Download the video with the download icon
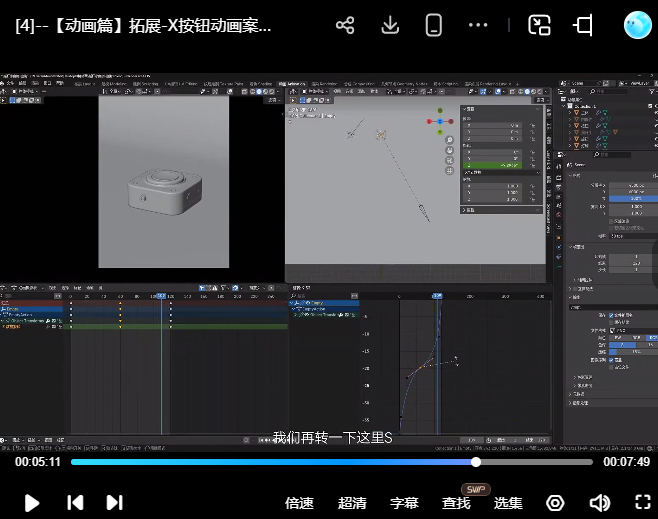658x519 pixels. (x=391, y=26)
